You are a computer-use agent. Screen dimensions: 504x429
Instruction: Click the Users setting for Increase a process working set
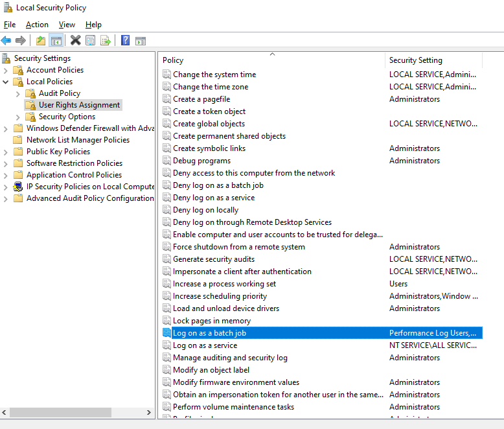(398, 284)
